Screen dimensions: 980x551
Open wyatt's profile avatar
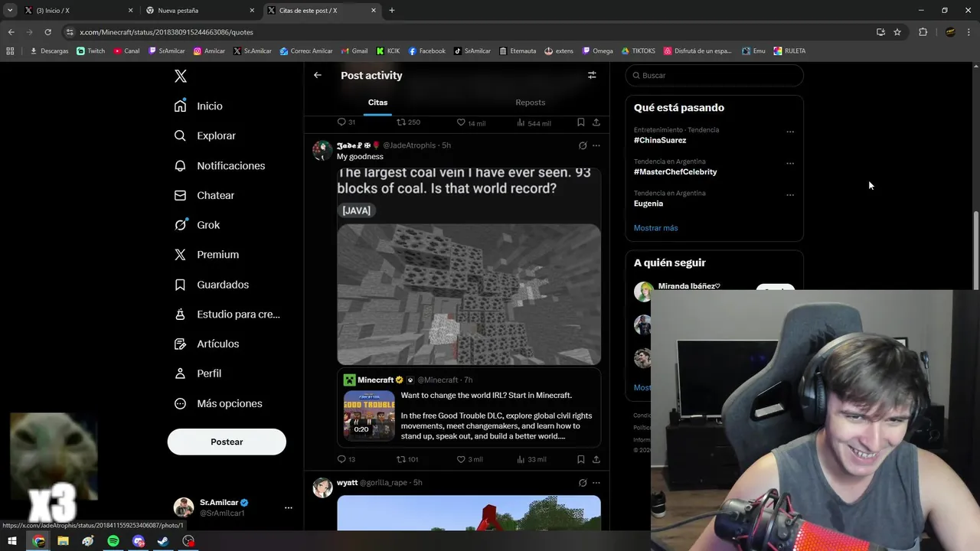(322, 487)
